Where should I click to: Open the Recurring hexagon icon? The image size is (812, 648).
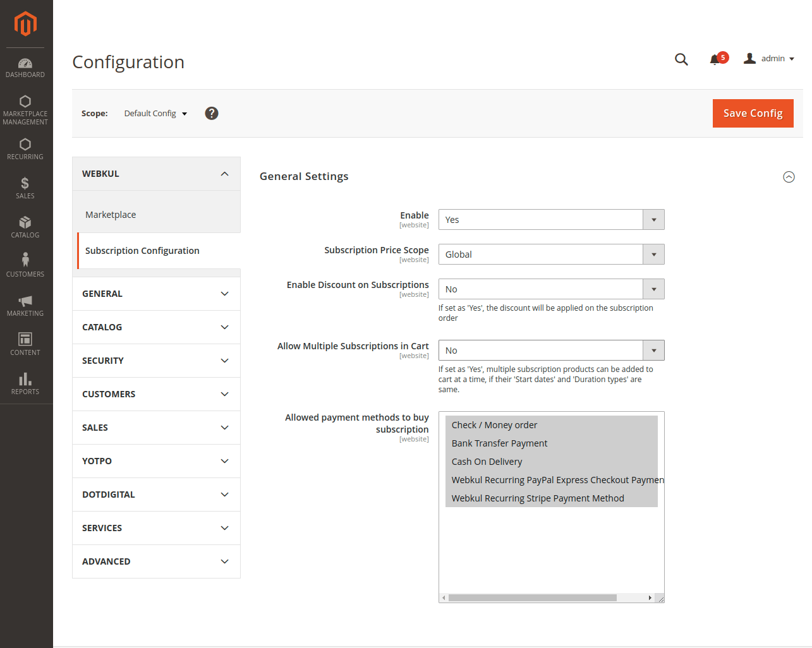[25, 144]
